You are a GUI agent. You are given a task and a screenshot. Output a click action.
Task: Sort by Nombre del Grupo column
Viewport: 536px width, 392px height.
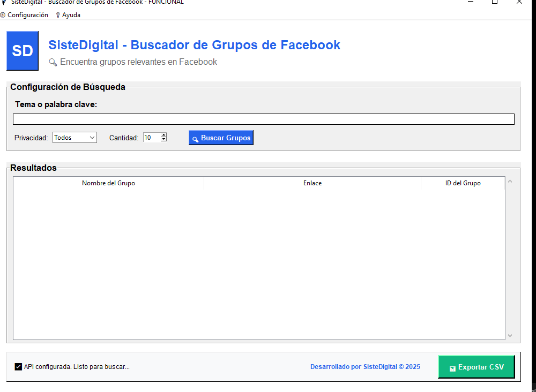click(108, 183)
